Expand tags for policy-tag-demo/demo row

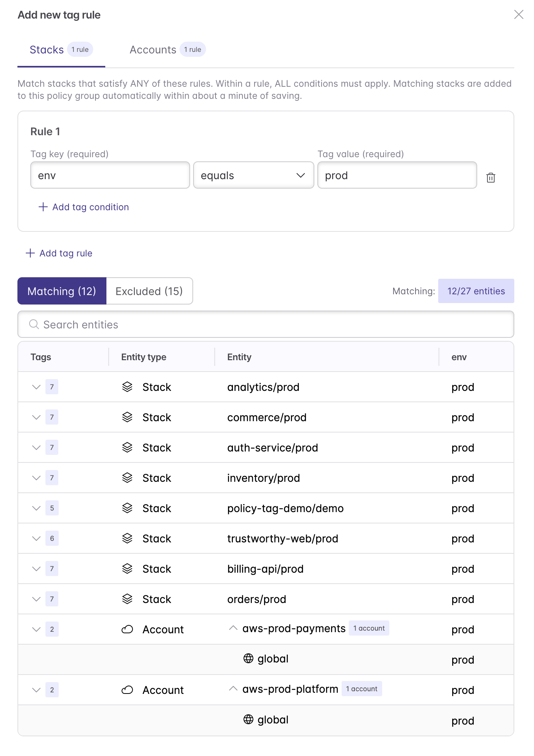[x=36, y=508]
